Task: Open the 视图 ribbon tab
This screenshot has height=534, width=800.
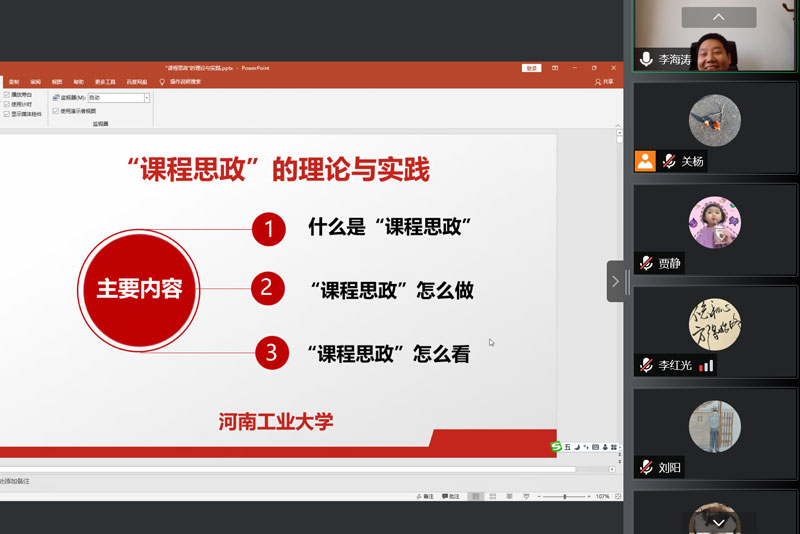Action: [57, 82]
